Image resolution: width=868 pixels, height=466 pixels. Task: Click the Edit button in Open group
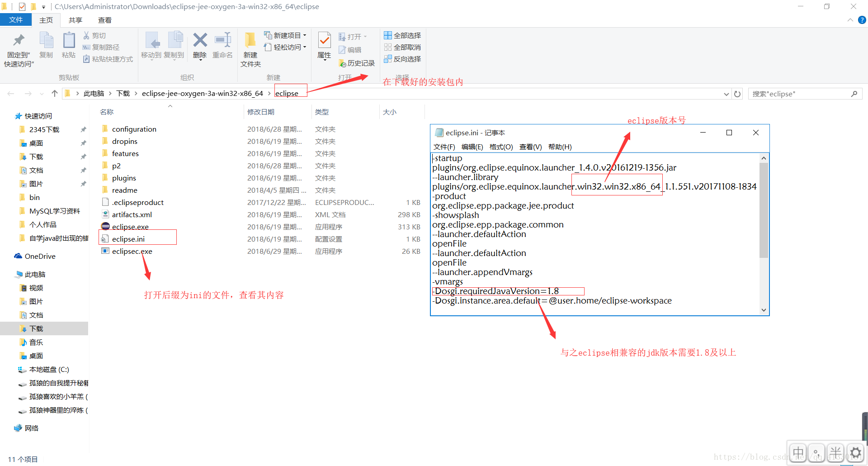pos(350,50)
